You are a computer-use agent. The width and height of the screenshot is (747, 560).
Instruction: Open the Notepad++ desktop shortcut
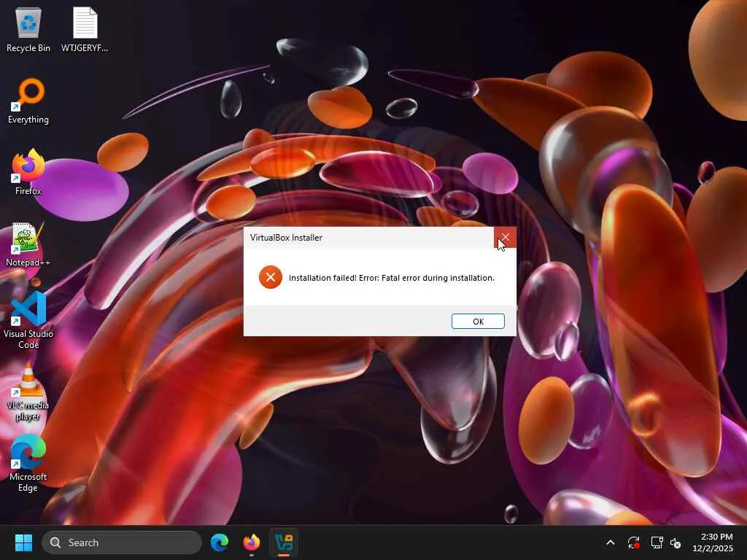28,244
